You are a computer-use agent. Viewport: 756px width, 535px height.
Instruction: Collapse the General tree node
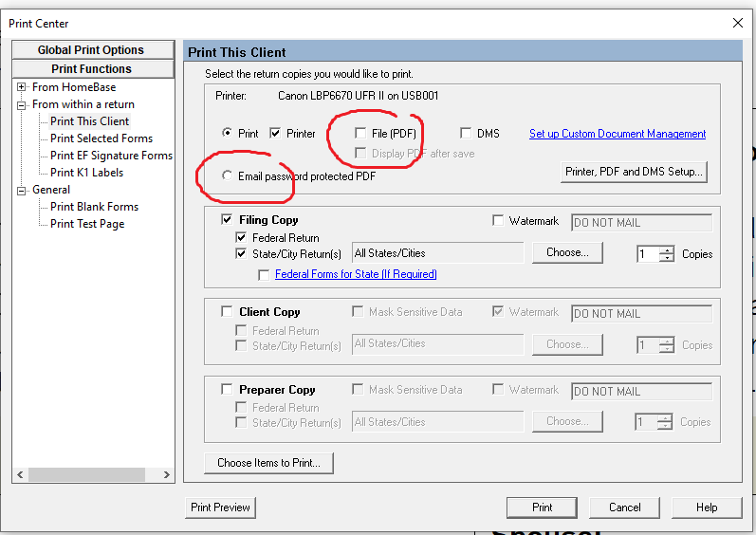[x=21, y=190]
